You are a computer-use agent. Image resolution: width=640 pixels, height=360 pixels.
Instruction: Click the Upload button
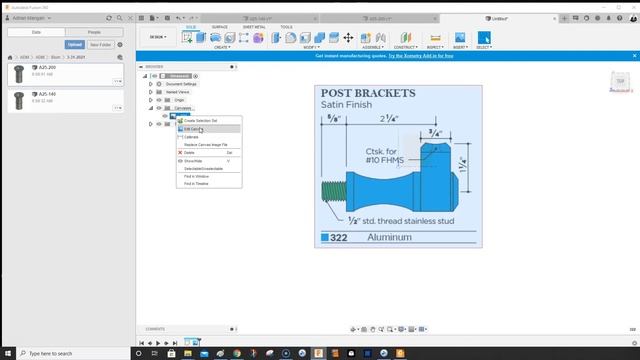pyautogui.click(x=75, y=44)
